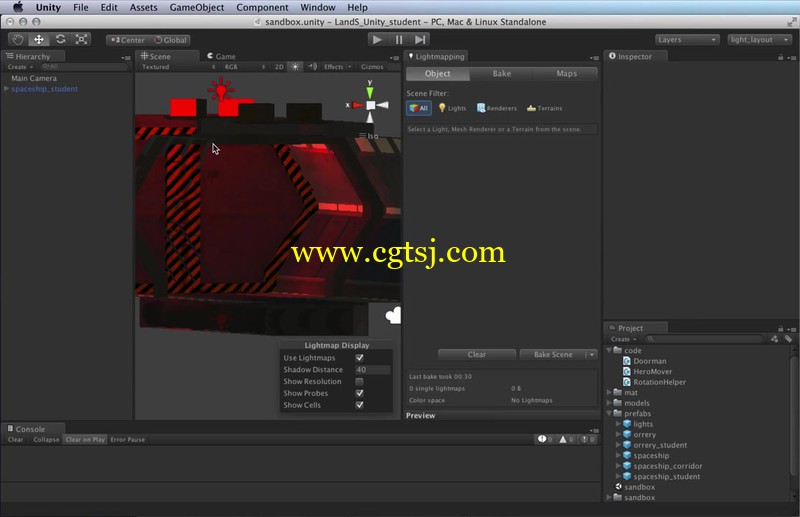800x517 pixels.
Task: Click the Bake Scene button
Action: (553, 354)
